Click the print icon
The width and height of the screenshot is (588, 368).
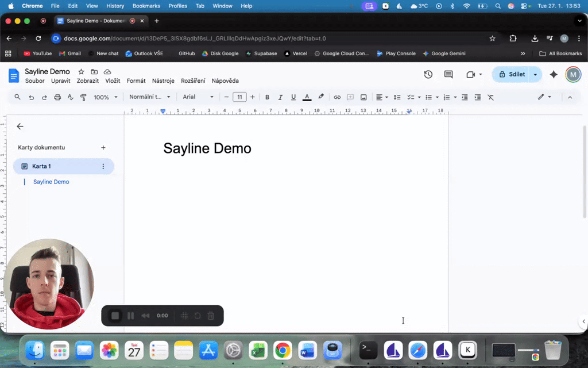57,97
